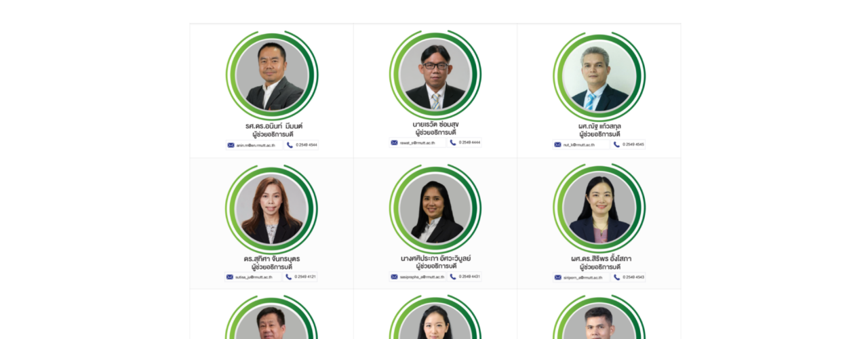
Task: Select phone number 0 2549 4545
Action: tap(633, 144)
